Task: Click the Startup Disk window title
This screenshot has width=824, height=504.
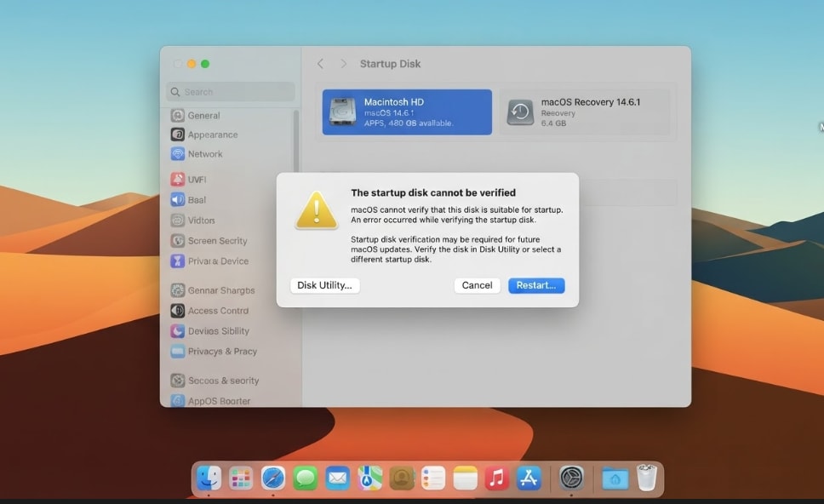Action: [390, 64]
